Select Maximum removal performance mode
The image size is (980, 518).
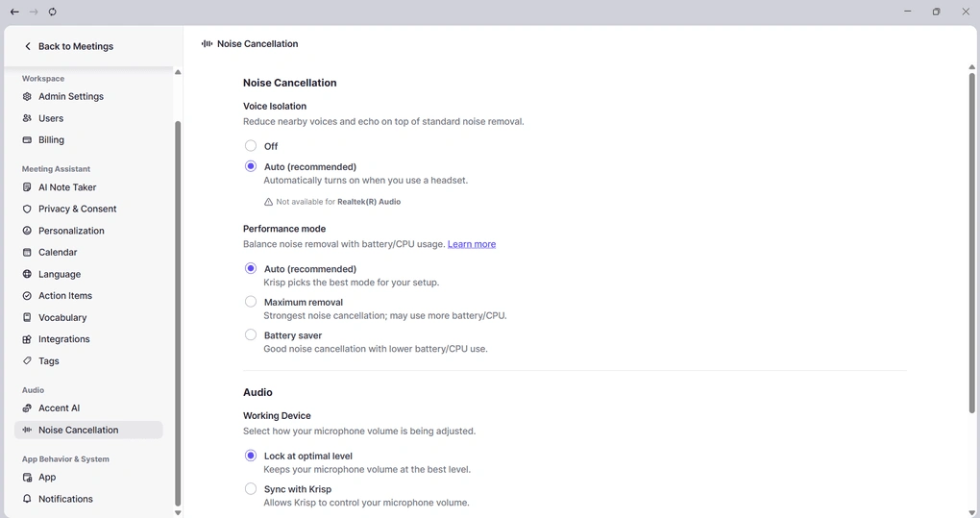tap(251, 301)
